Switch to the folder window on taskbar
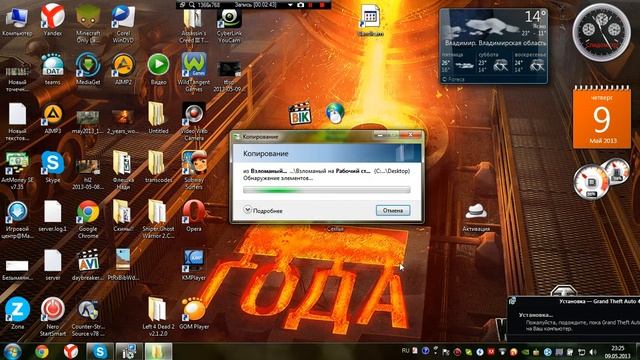This screenshot has height=360, width=640. tap(158, 351)
